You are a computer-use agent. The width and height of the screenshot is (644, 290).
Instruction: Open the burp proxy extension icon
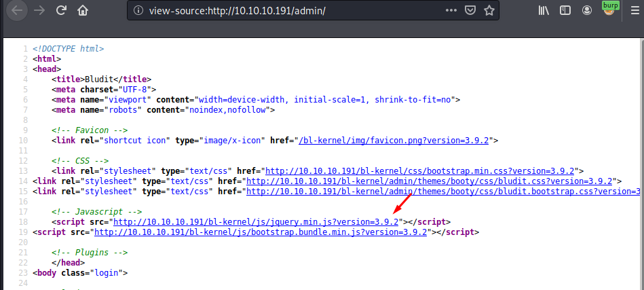click(x=609, y=9)
